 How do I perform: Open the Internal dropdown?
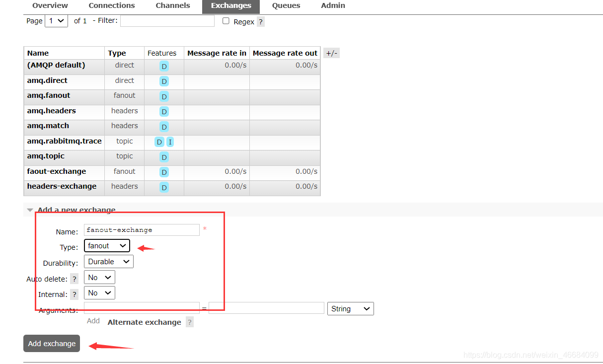pos(99,293)
